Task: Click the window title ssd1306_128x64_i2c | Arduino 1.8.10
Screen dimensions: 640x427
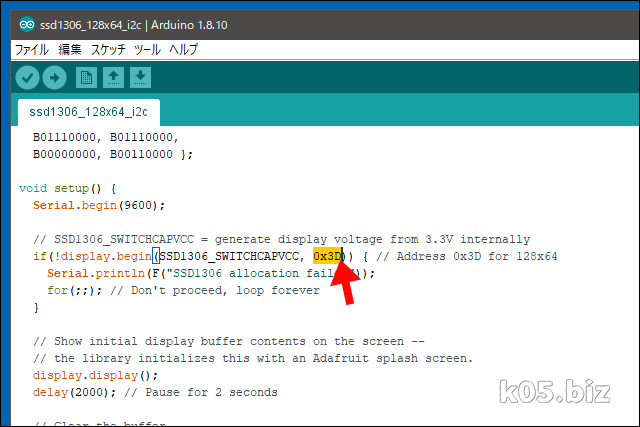Action: [133, 25]
